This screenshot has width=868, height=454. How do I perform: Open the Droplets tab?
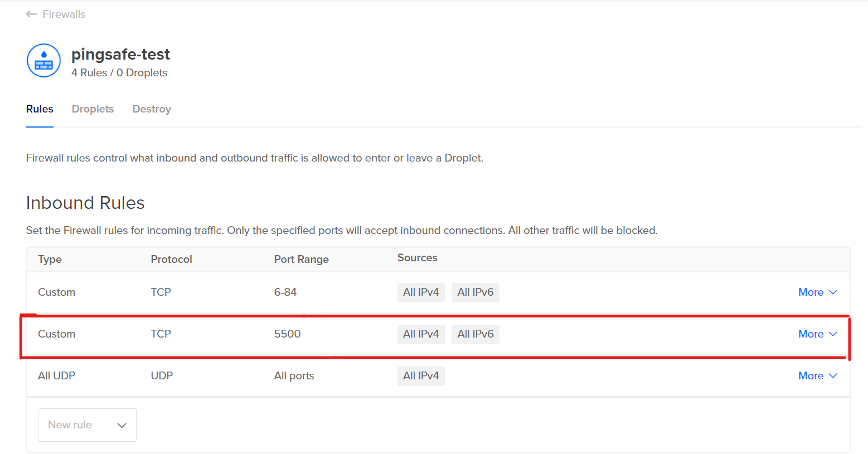pyautogui.click(x=93, y=109)
